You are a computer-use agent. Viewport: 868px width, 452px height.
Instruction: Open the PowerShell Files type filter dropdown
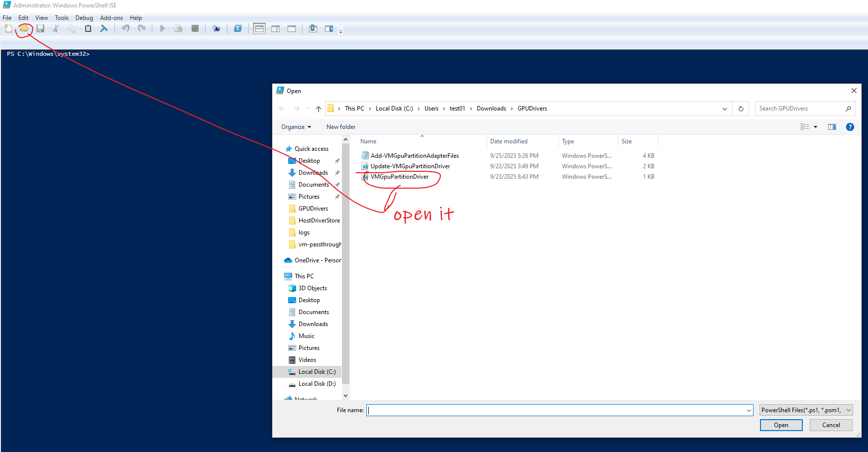[806, 410]
